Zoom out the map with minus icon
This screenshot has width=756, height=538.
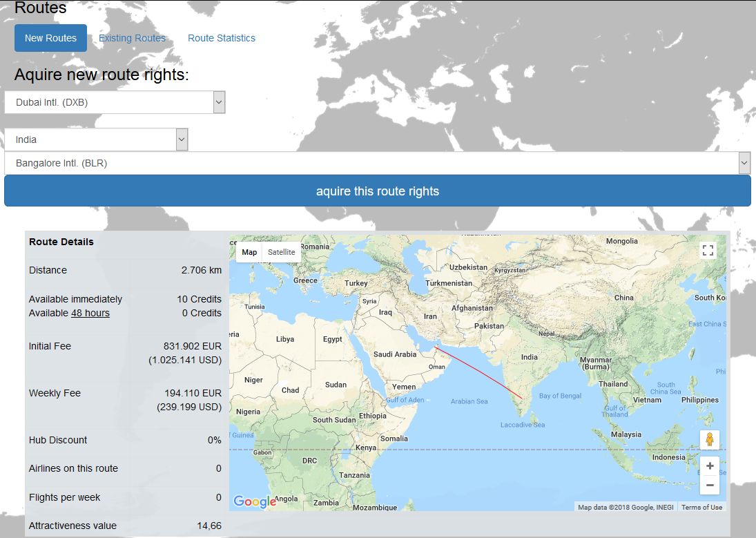(710, 485)
